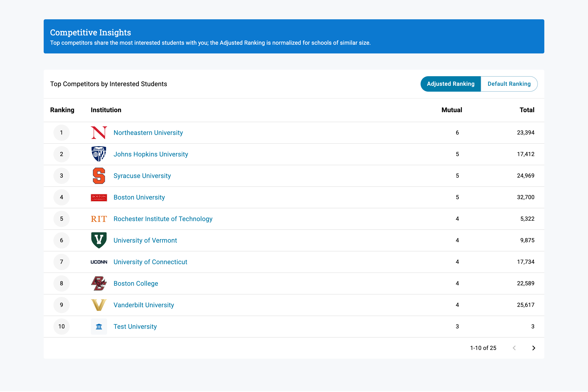Open Vanderbilt University link
The image size is (588, 392).
pos(143,305)
